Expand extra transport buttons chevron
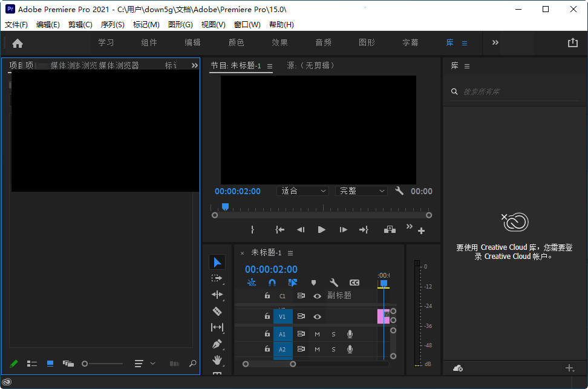The image size is (588, 389). [x=409, y=226]
